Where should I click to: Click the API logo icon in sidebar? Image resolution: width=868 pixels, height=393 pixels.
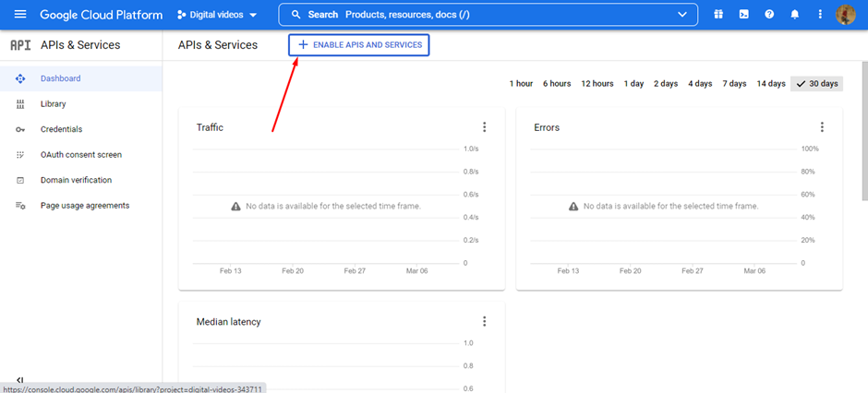pyautogui.click(x=20, y=45)
